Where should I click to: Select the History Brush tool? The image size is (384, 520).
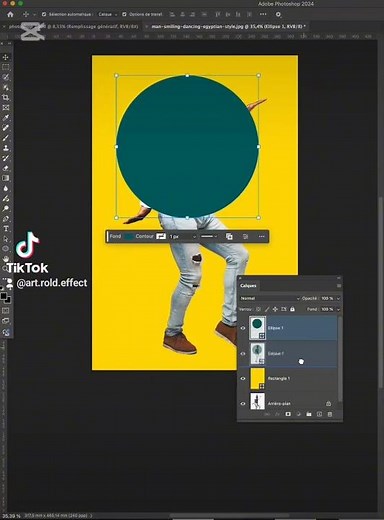(6, 158)
